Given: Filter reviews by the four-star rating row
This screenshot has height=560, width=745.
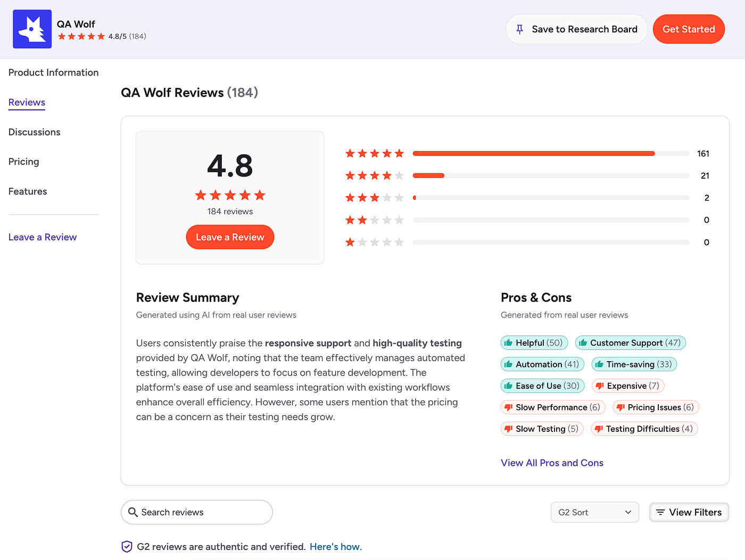Looking at the screenshot, I should pos(527,175).
